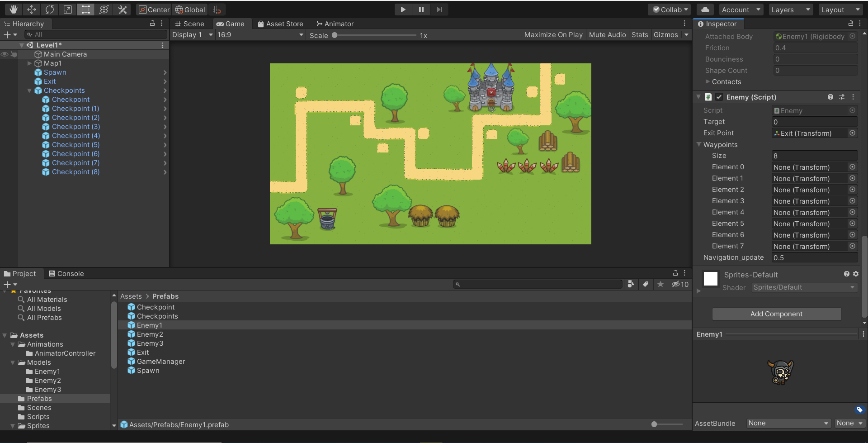This screenshot has width=868, height=443.
Task: Toggle Enemy Script enabled checkbox
Action: tap(719, 97)
